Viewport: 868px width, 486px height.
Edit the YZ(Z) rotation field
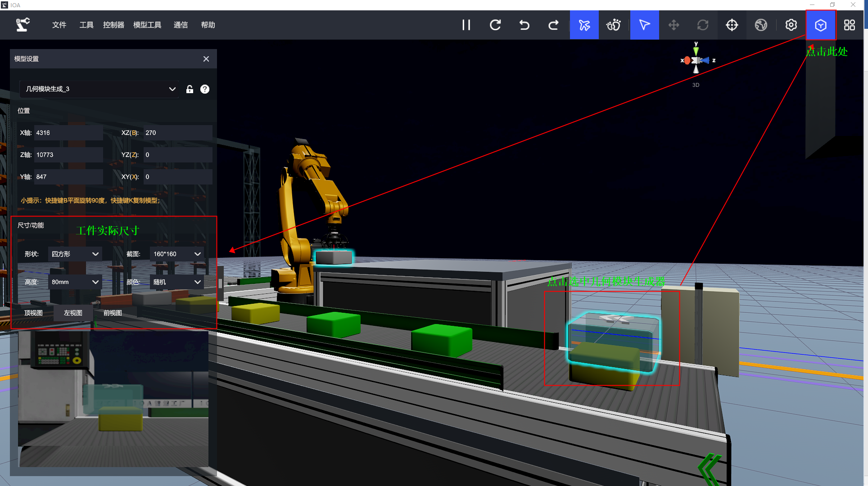[x=178, y=155]
